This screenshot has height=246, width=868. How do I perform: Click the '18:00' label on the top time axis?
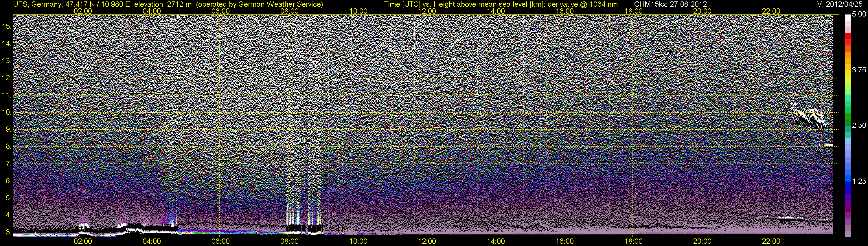[633, 11]
